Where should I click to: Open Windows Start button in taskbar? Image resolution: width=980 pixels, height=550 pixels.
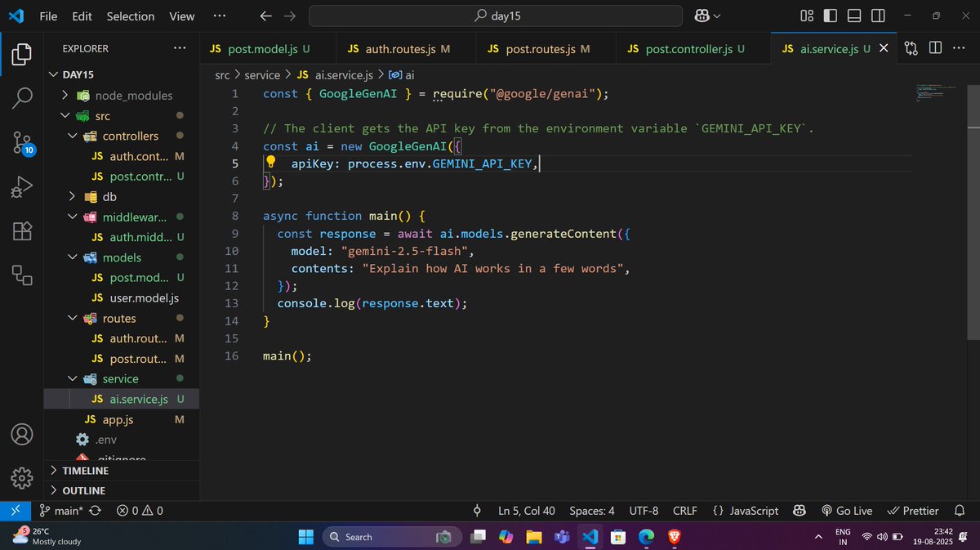click(x=305, y=536)
